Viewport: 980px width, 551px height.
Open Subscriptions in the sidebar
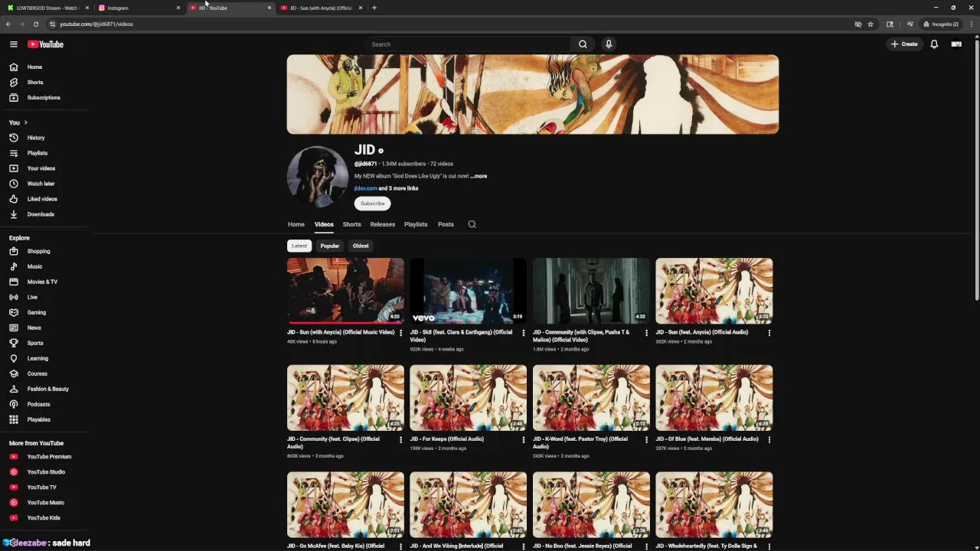[44, 98]
